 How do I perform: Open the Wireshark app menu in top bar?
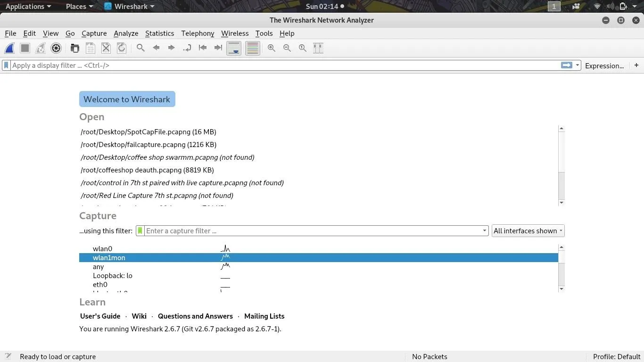click(x=129, y=6)
